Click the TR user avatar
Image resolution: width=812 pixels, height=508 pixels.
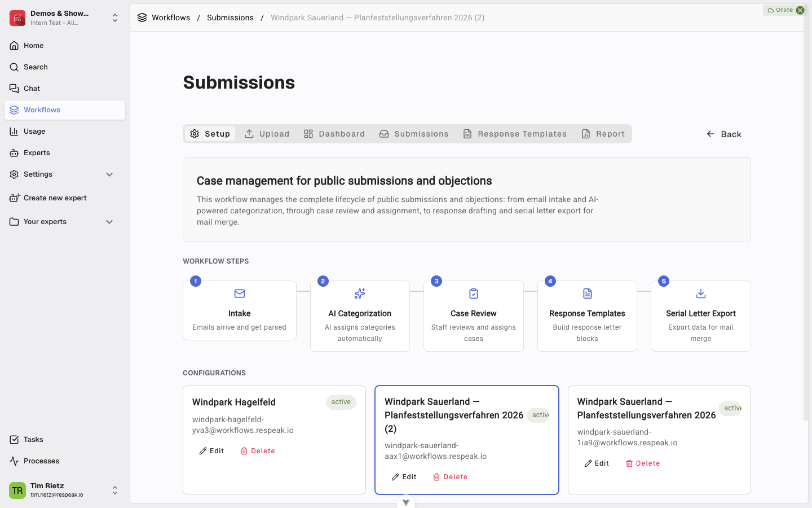tap(17, 491)
